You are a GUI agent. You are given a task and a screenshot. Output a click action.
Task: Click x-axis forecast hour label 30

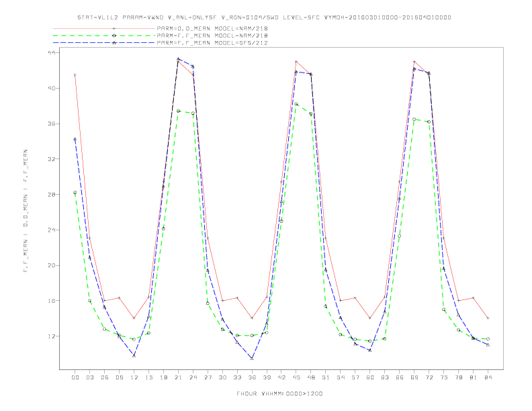click(222, 377)
